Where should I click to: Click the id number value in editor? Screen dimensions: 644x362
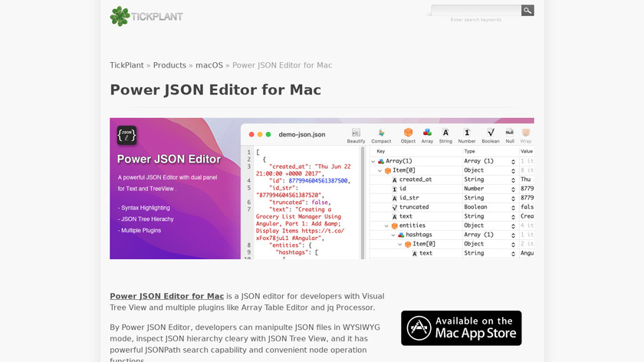318,181
